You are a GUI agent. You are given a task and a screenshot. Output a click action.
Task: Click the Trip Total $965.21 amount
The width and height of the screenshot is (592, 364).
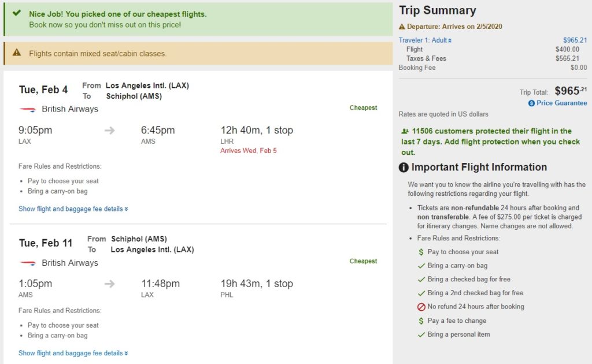(x=570, y=91)
